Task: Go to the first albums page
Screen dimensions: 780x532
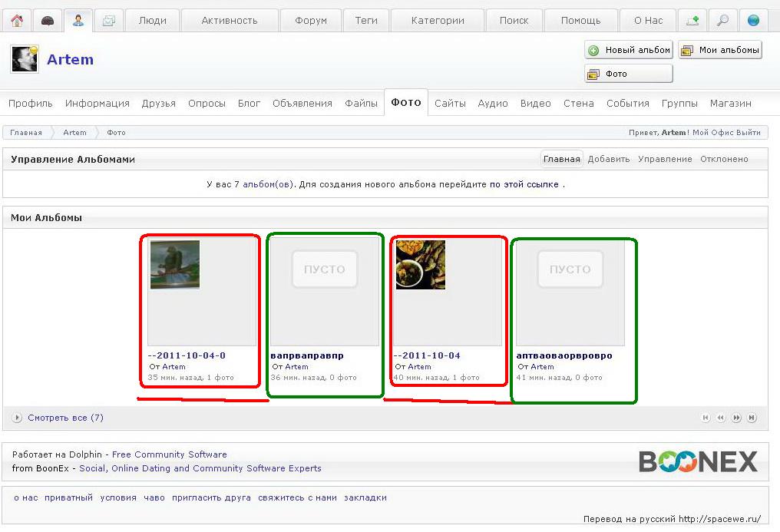Action: 706,418
